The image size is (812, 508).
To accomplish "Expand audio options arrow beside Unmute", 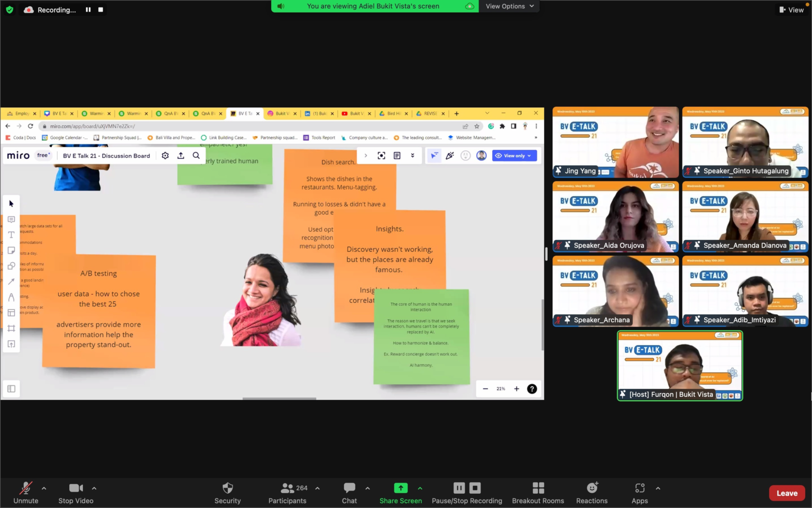I will [x=44, y=488].
